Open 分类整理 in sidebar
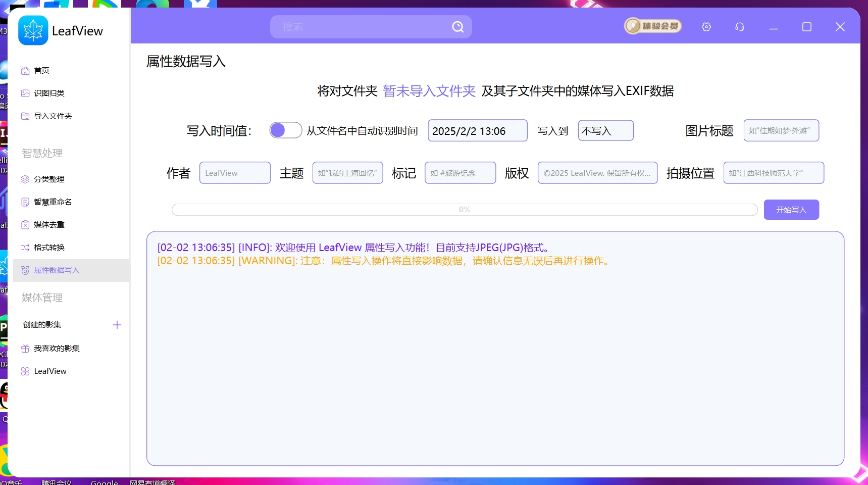 71,179
